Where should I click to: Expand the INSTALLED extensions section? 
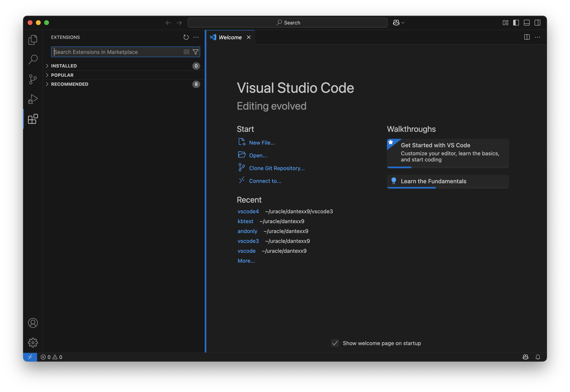(x=64, y=66)
